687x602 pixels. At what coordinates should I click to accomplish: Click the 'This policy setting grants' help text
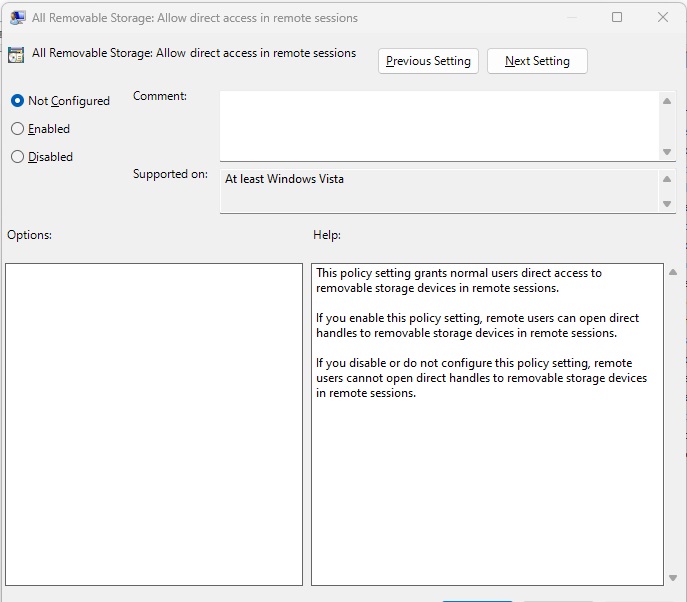(459, 280)
